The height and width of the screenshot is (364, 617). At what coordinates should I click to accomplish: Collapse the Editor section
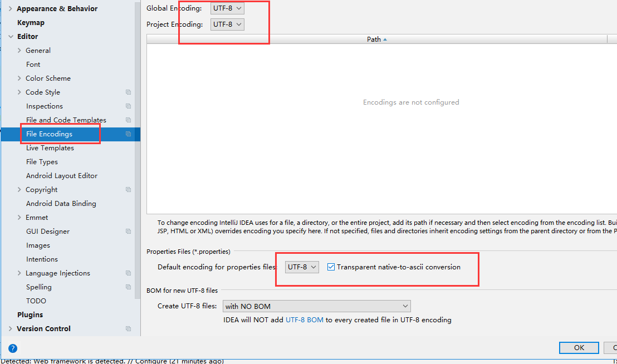(11, 37)
